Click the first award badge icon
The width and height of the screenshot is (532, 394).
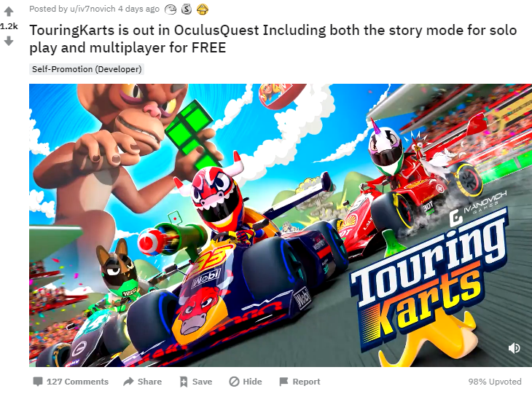[x=171, y=9]
